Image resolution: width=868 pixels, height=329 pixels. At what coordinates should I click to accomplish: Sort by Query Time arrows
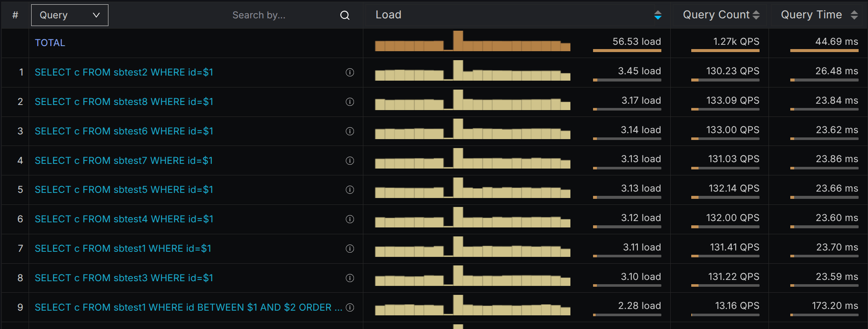(x=854, y=15)
